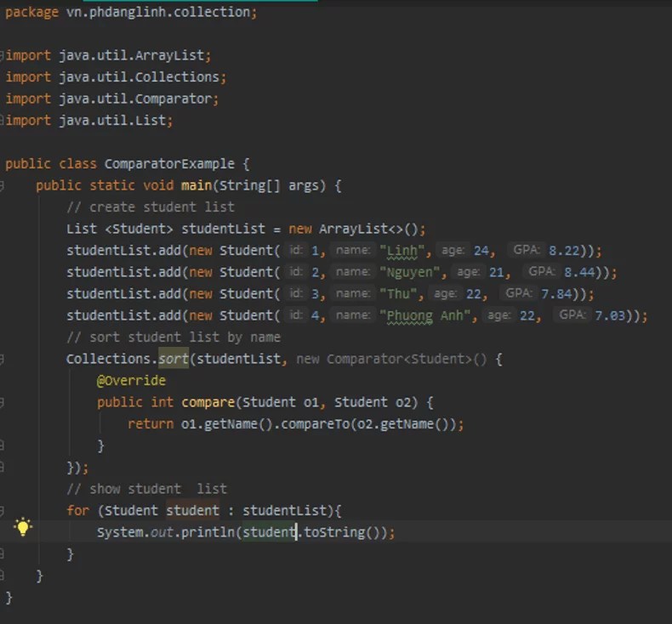Collapse the compare method fold marker

coord(2,402)
